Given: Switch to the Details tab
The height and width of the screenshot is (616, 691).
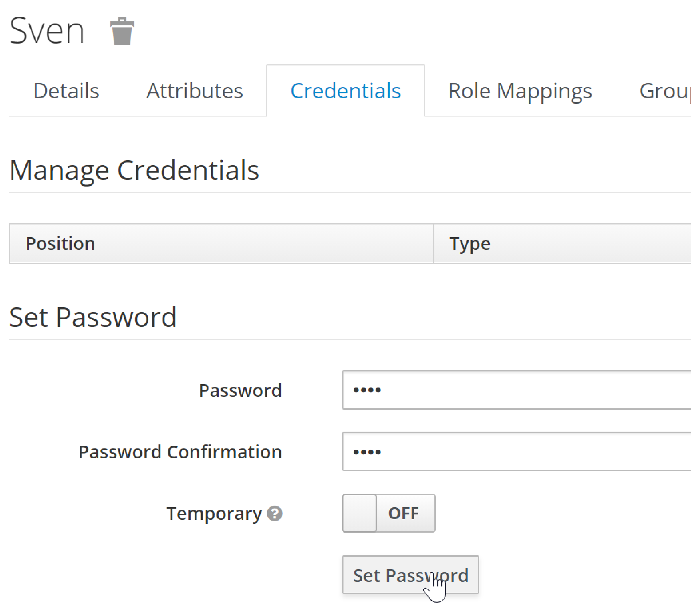Looking at the screenshot, I should coord(66,91).
